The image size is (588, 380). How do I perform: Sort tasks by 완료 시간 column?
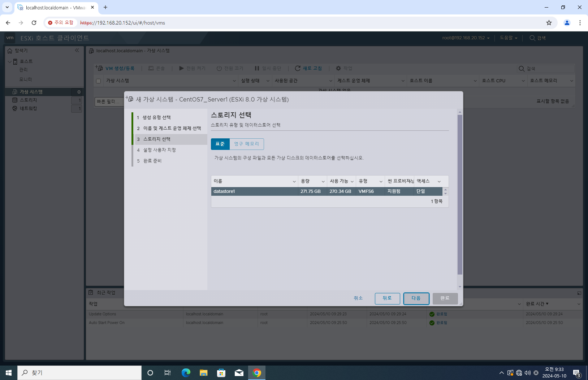coord(537,304)
